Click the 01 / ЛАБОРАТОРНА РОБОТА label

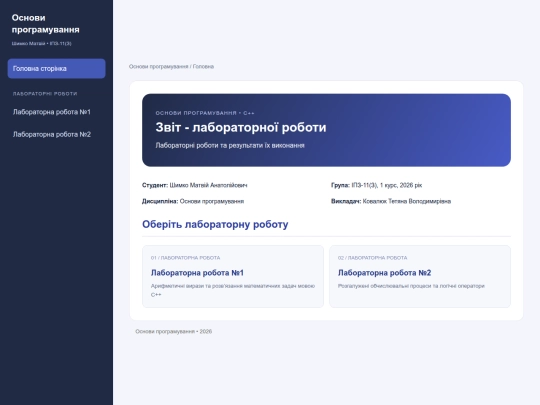point(185,258)
